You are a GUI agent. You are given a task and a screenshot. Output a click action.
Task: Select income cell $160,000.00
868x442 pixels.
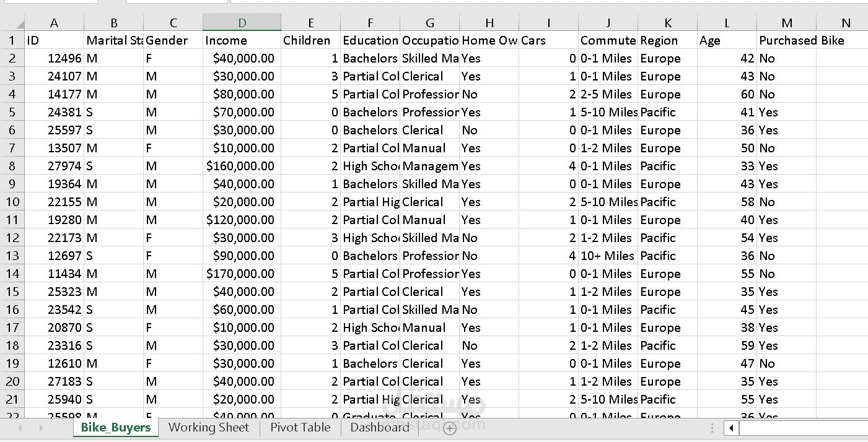point(242,166)
